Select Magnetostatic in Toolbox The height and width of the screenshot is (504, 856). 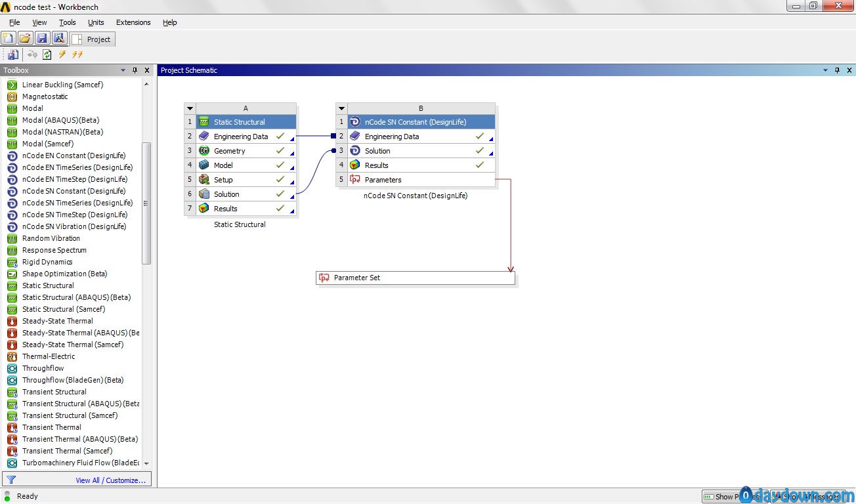tap(45, 96)
